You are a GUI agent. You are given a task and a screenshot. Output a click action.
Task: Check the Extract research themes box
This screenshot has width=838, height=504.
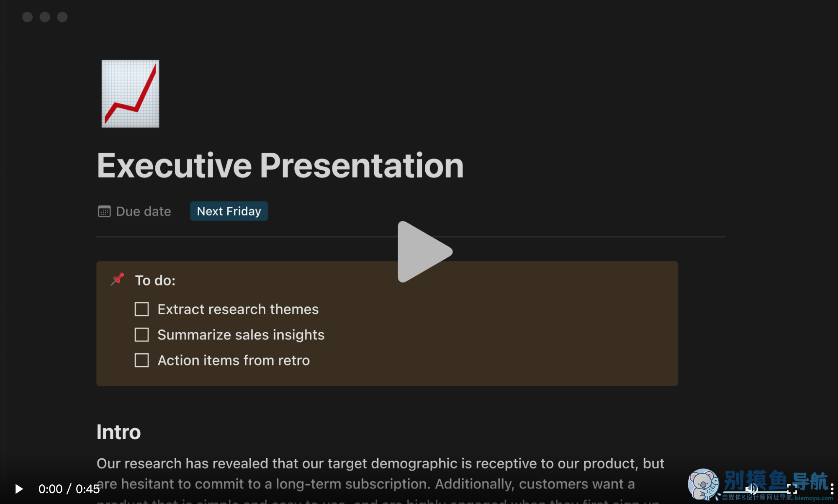[x=141, y=309]
